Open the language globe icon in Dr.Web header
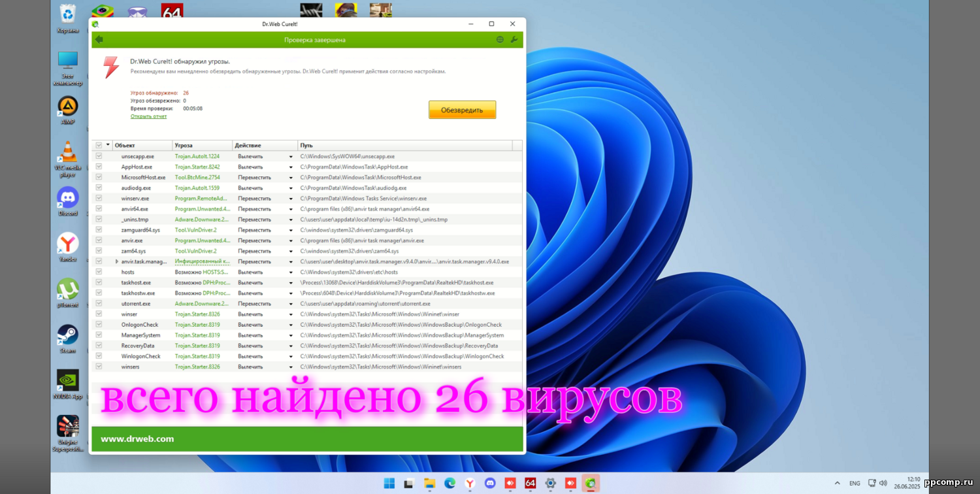Viewport: 980px width, 494px height. (x=500, y=40)
